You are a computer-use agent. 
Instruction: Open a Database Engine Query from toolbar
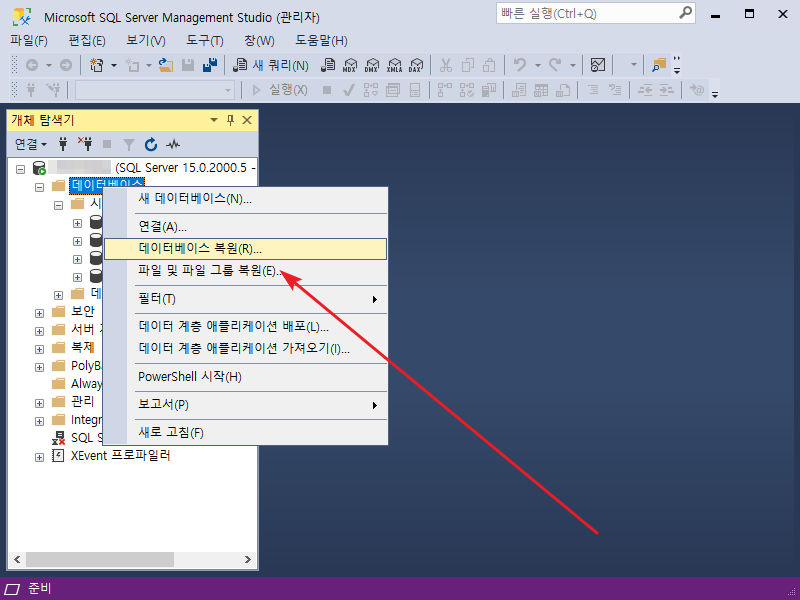(328, 65)
